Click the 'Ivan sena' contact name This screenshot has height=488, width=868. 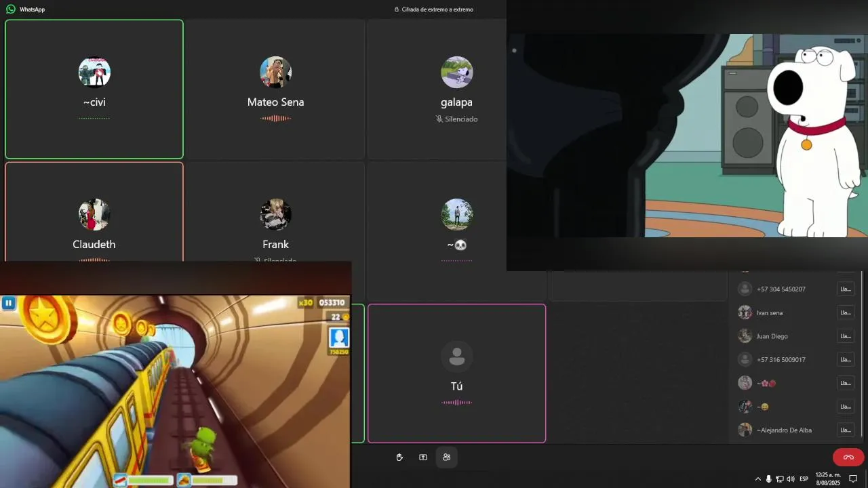(770, 312)
